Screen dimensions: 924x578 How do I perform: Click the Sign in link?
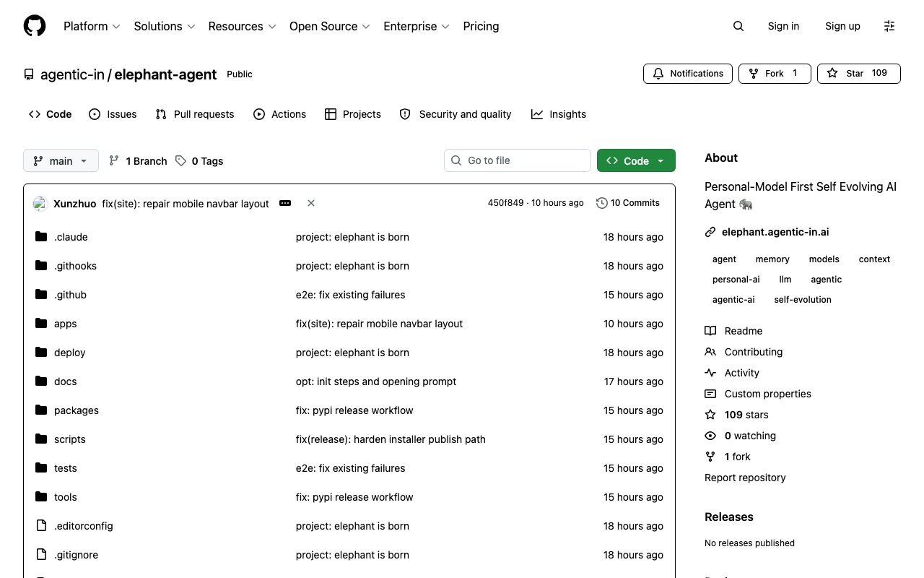coord(783,26)
